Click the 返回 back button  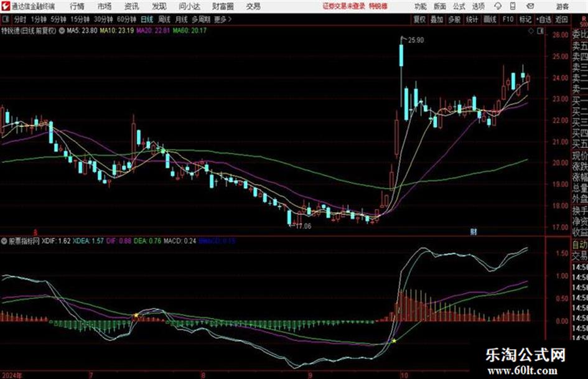(x=562, y=19)
